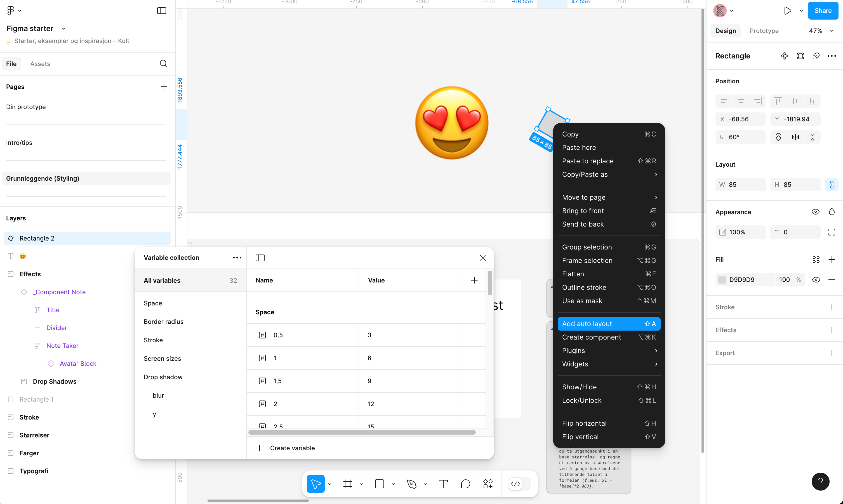The height and width of the screenshot is (504, 843).
Task: Choose Add auto layout menu item
Action: click(609, 324)
